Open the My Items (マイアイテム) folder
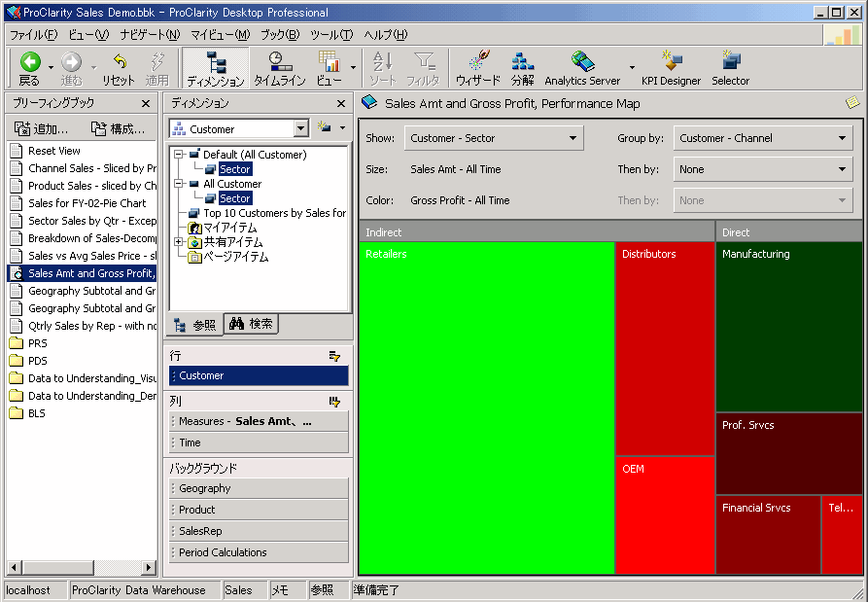 (x=224, y=228)
